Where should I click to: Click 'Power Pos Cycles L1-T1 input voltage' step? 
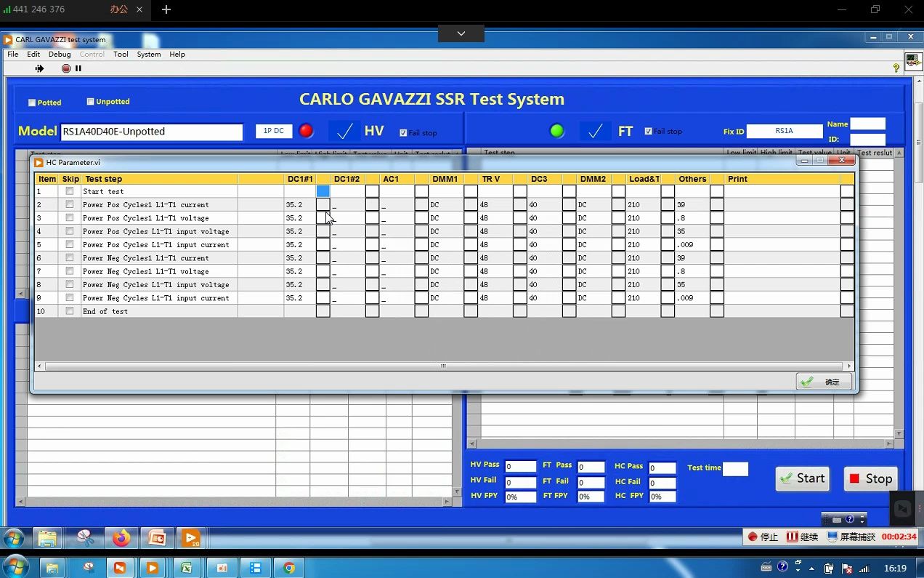pyautogui.click(x=155, y=231)
